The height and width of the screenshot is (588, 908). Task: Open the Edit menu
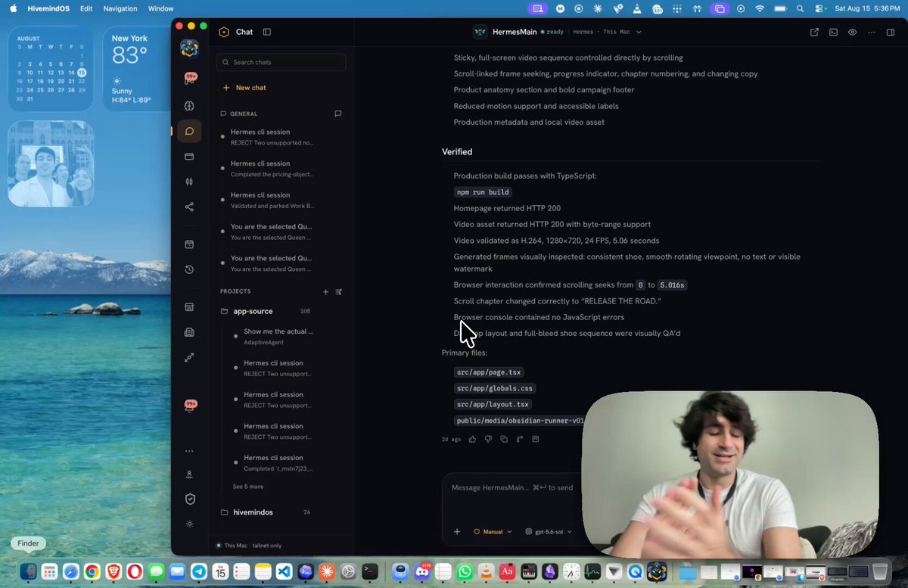87,8
